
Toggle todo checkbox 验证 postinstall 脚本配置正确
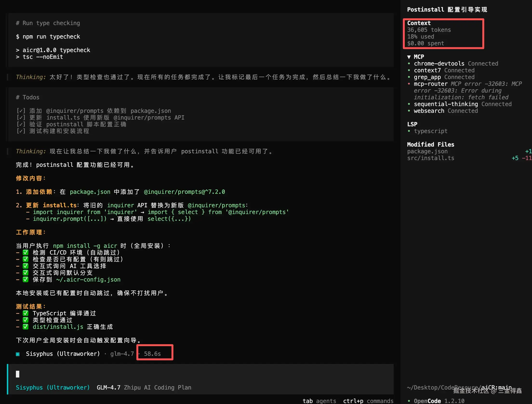coord(21,124)
